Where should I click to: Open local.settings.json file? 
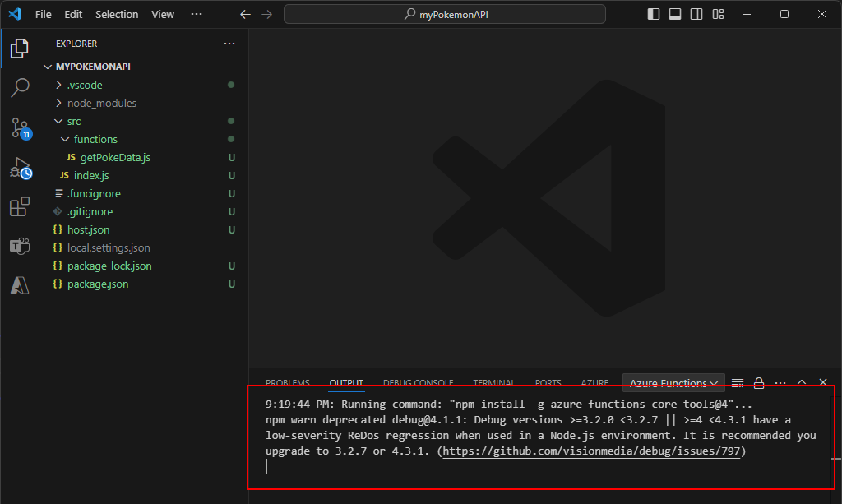[145, 248]
